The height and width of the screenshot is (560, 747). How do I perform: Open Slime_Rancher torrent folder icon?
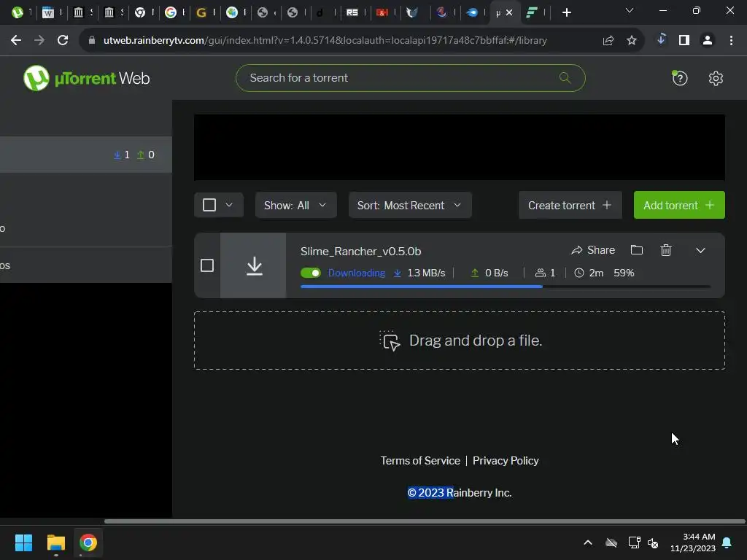636,250
